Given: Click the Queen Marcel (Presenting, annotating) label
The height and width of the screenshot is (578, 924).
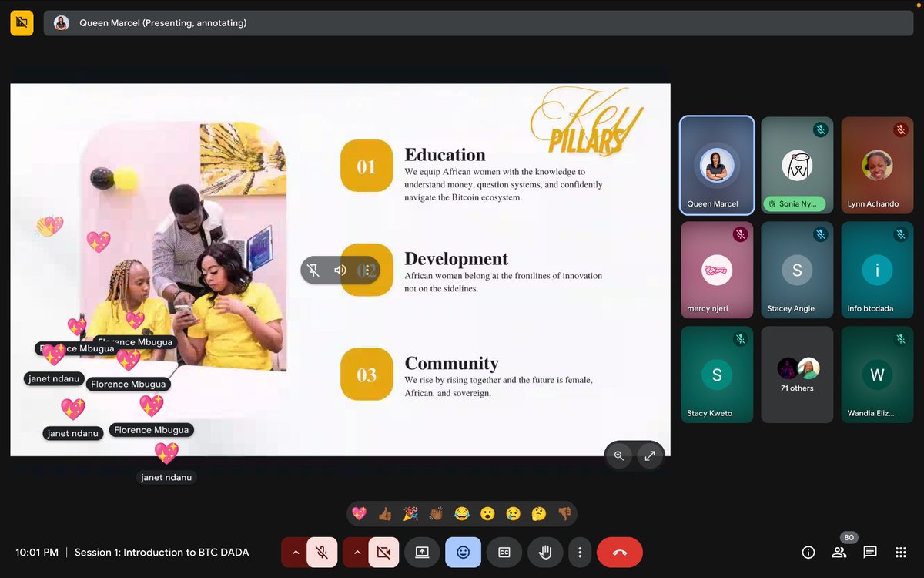Looking at the screenshot, I should coord(163,23).
